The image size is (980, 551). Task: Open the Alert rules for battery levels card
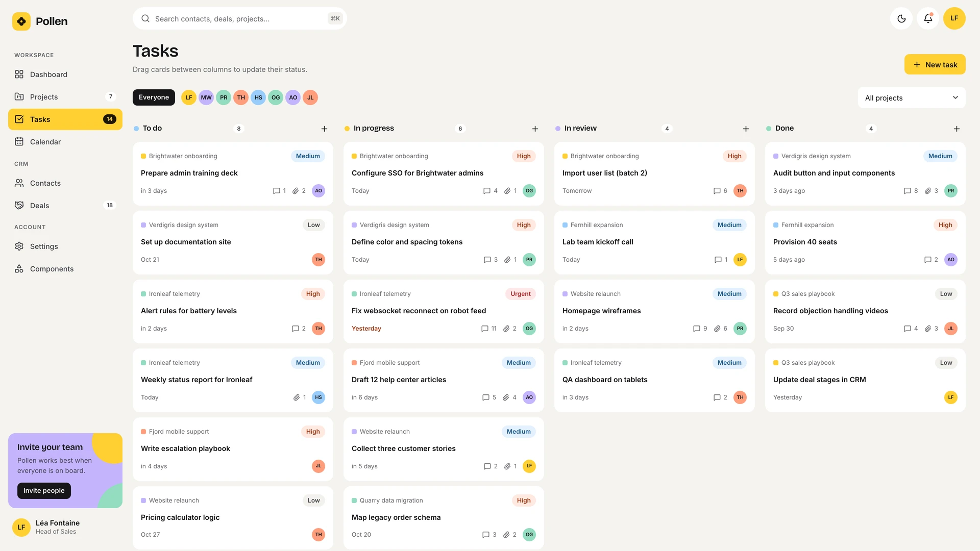[x=233, y=312]
